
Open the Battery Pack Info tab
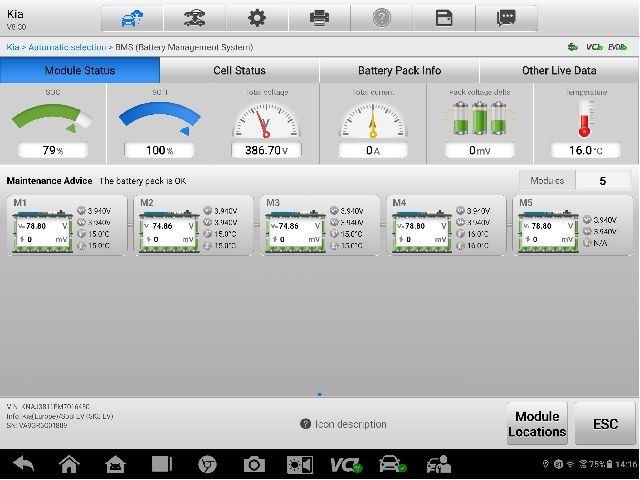[x=399, y=70]
